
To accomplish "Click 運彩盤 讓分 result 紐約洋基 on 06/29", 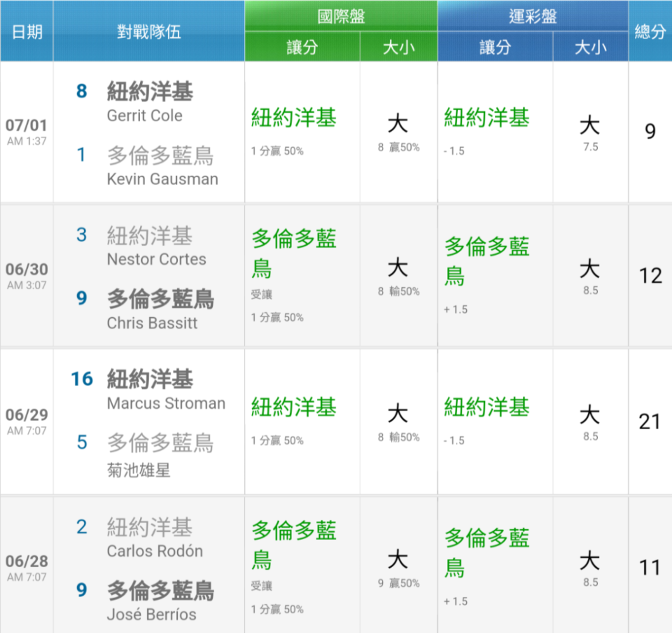I will (x=487, y=407).
